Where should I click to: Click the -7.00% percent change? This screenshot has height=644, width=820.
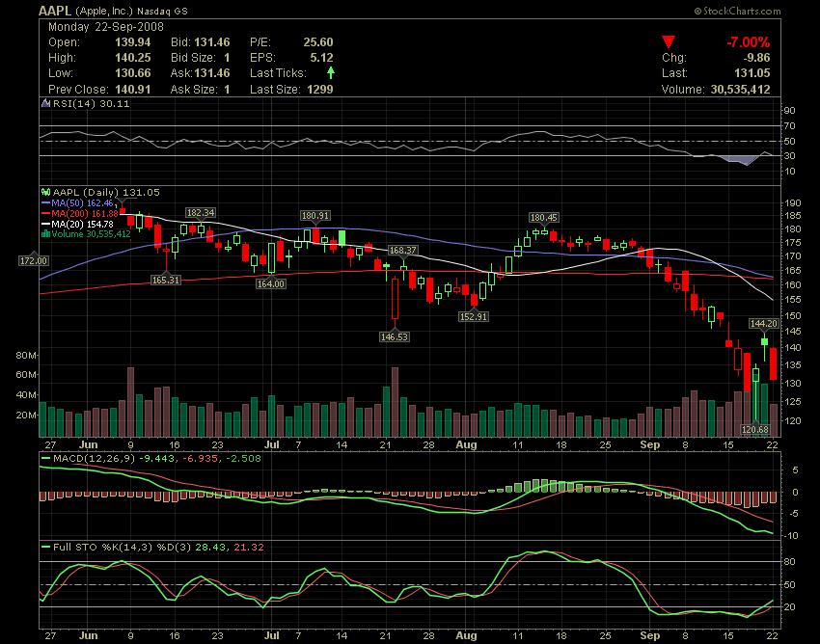point(748,42)
